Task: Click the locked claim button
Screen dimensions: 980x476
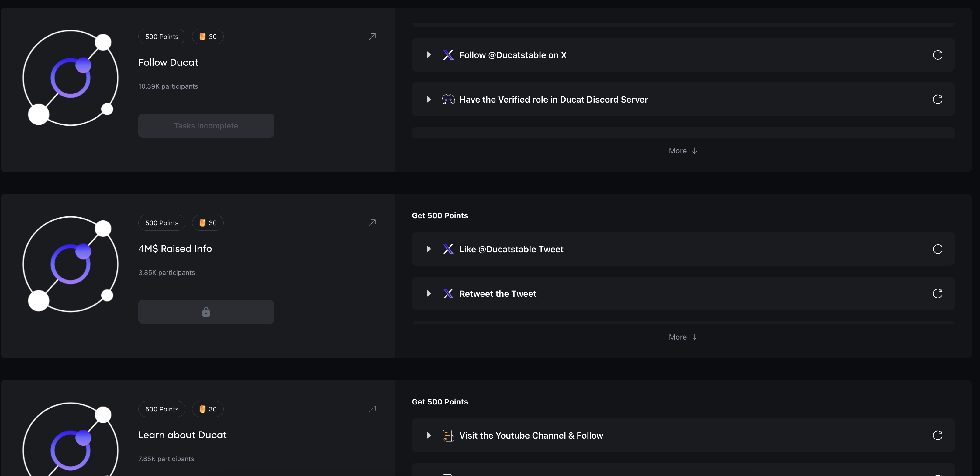Action: pyautogui.click(x=206, y=312)
